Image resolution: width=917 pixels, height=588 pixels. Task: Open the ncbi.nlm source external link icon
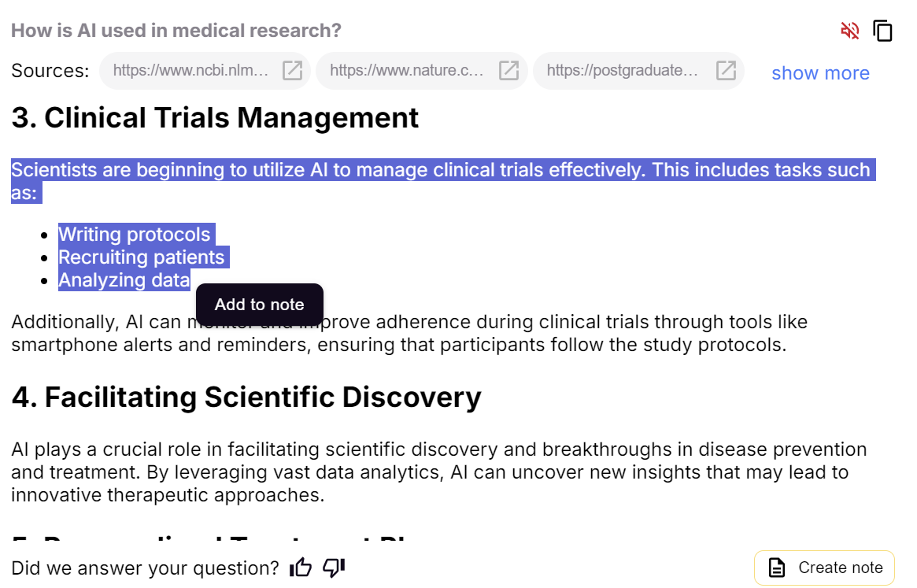[292, 70]
